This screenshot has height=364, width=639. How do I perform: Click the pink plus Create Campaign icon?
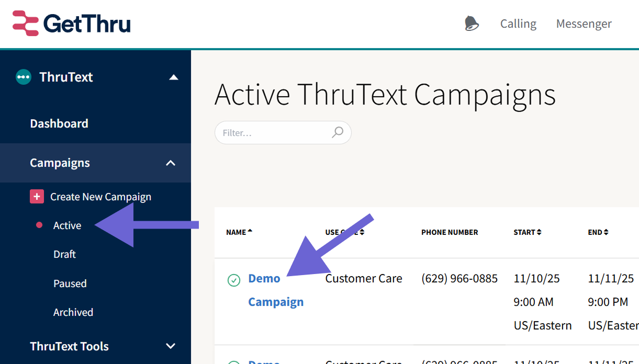point(37,197)
